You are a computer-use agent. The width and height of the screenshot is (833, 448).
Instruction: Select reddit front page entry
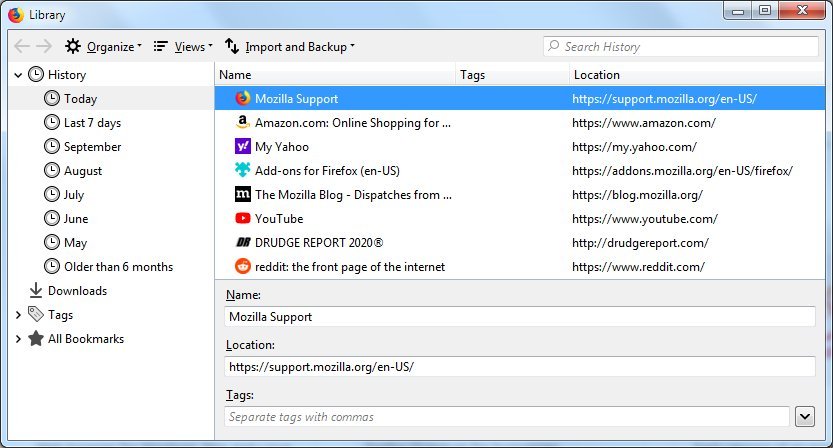[x=520, y=267]
